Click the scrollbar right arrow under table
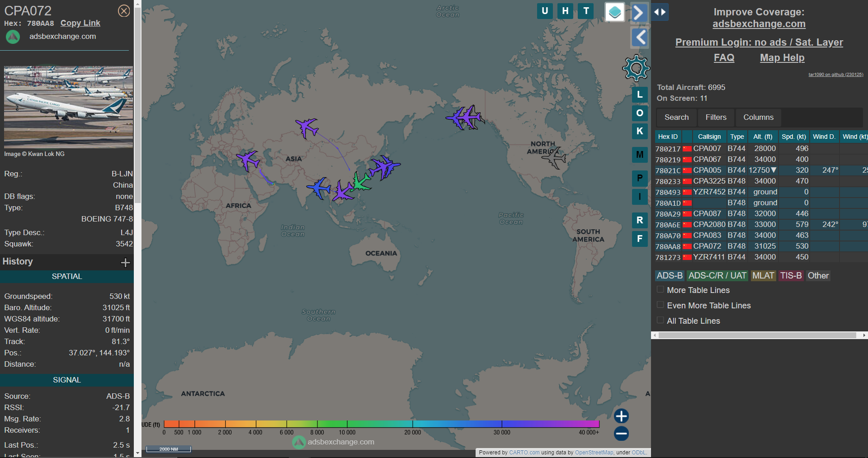 pyautogui.click(x=864, y=335)
